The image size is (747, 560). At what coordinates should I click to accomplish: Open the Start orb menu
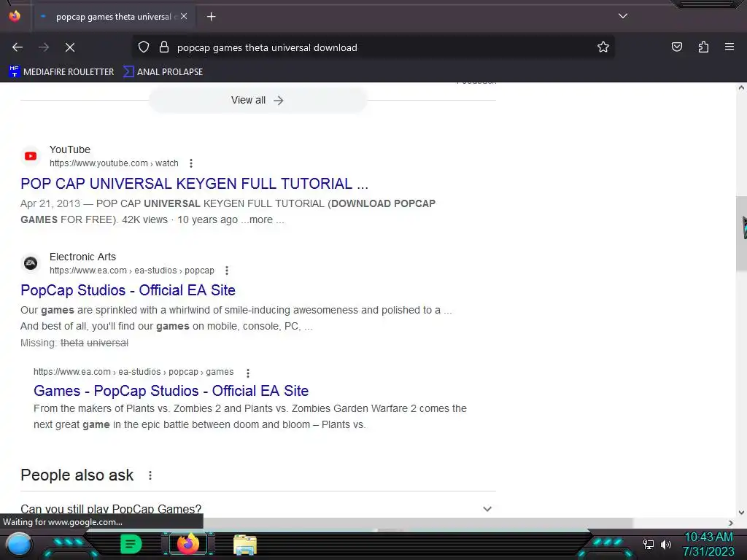[x=19, y=544]
